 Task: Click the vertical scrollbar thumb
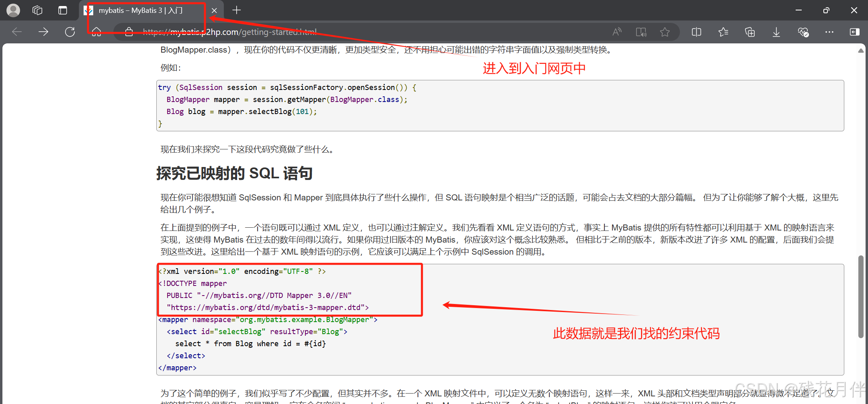(861, 296)
